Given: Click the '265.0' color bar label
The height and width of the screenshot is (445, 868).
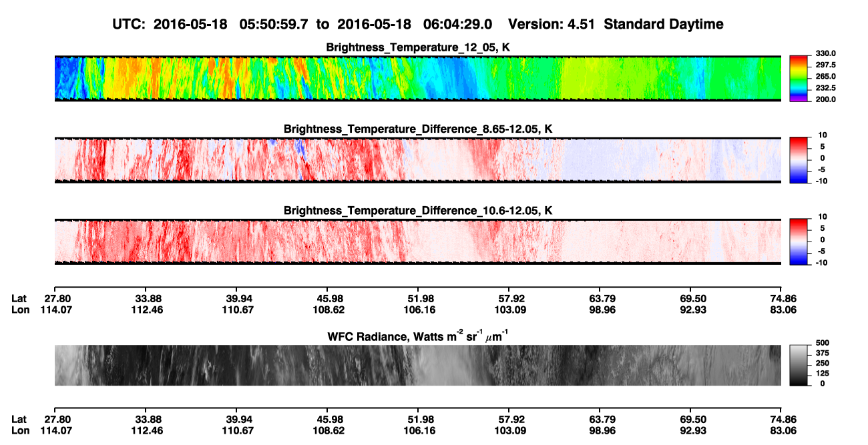Looking at the screenshot, I should [825, 76].
